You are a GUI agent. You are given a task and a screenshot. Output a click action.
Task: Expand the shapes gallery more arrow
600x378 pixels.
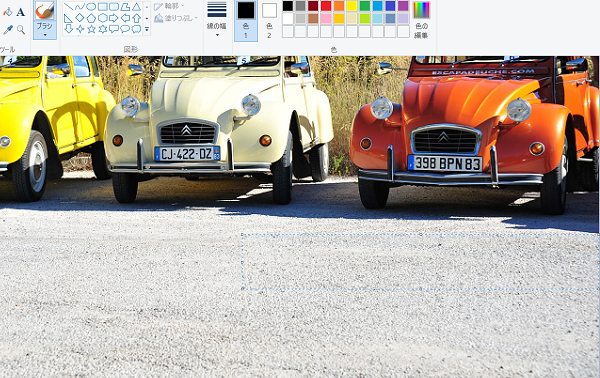147,29
